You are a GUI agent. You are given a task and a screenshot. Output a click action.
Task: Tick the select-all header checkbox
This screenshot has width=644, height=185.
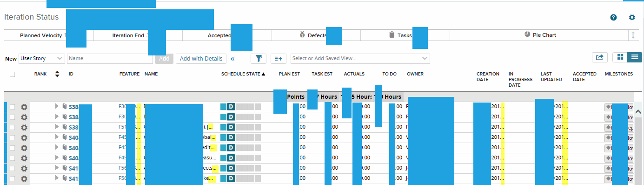[12, 74]
